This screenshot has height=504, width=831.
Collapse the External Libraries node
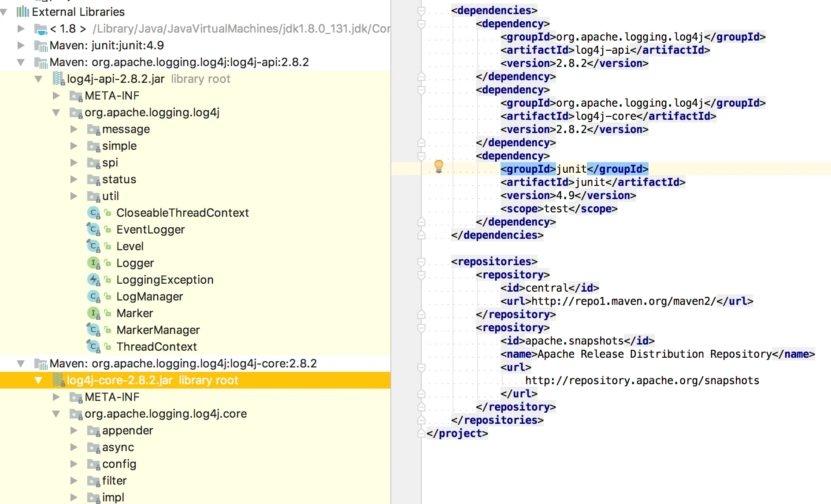point(4,12)
